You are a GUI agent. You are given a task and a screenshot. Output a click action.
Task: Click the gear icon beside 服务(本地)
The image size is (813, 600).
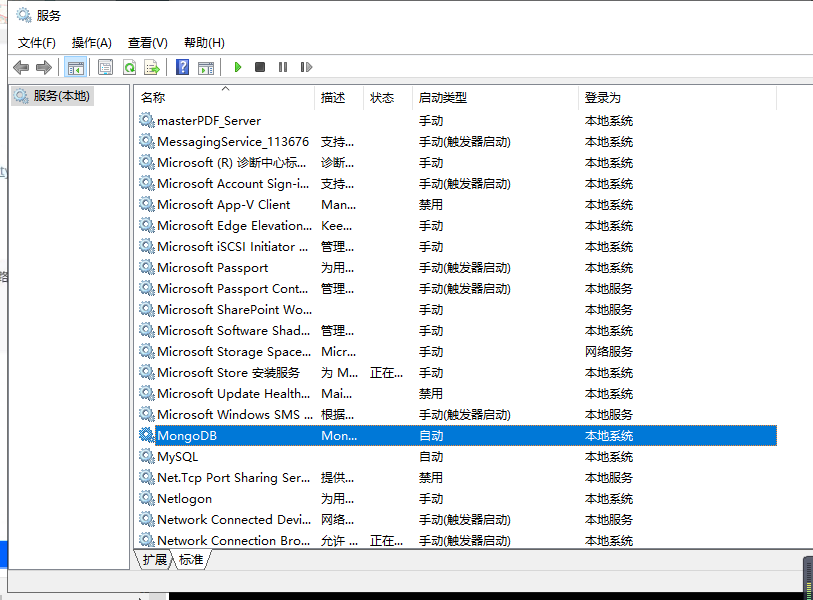[21, 96]
